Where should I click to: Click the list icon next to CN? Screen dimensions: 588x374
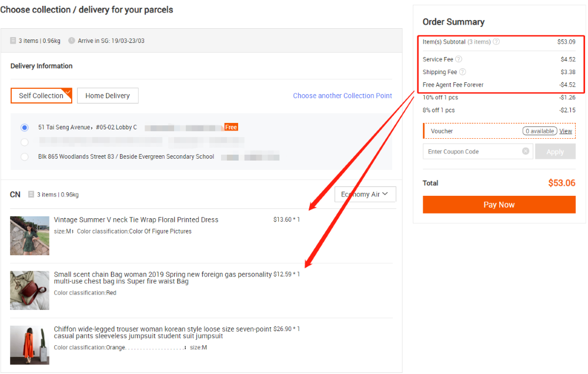coord(31,195)
